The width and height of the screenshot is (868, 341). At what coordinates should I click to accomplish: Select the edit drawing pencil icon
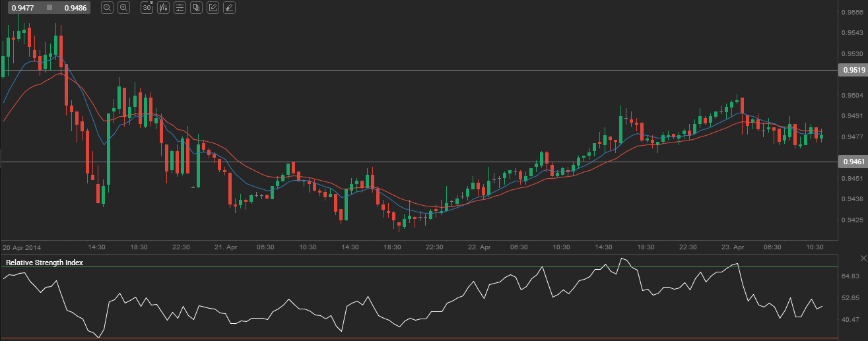click(x=213, y=8)
